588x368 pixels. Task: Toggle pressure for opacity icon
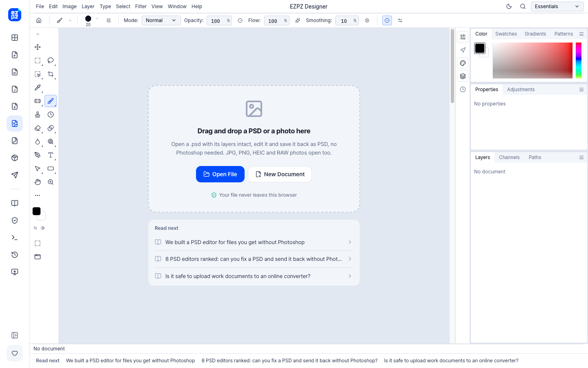pyautogui.click(x=240, y=20)
